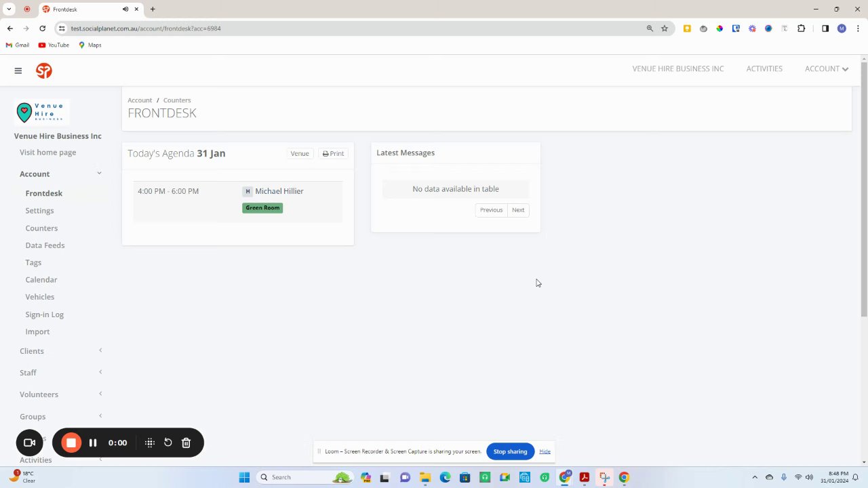Viewport: 868px width, 488px height.
Task: Expand the ACCOUNT dropdown in top bar
Action: click(827, 69)
